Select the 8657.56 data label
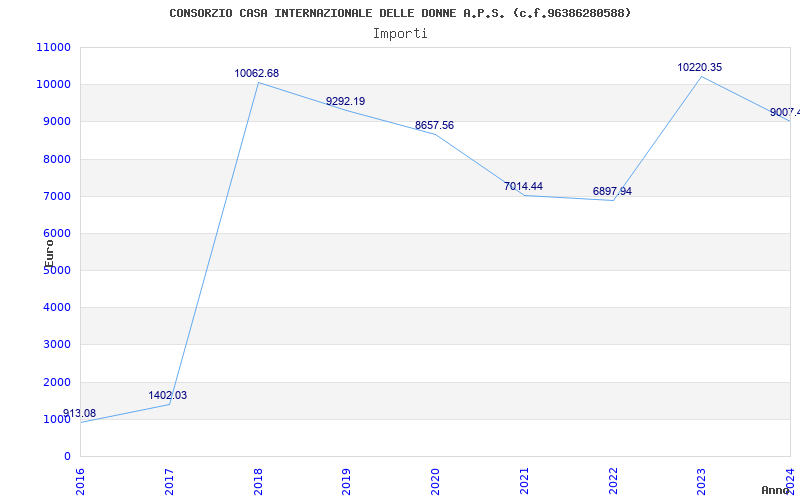This screenshot has width=800, height=500. click(x=434, y=126)
